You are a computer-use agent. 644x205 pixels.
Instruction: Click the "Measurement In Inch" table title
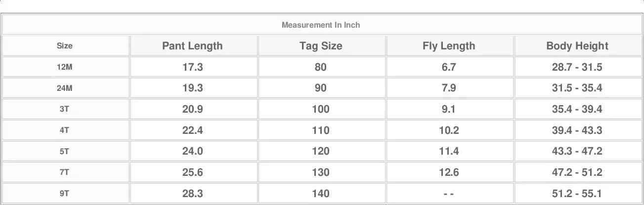(x=321, y=25)
